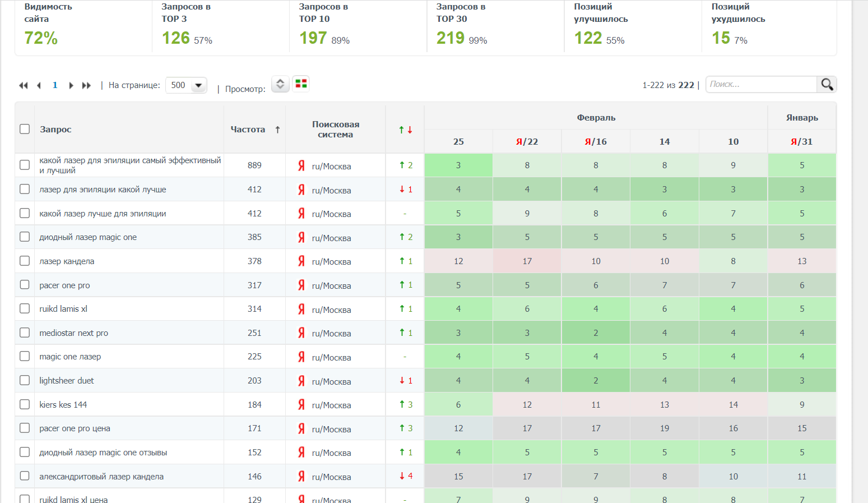This screenshot has width=868, height=503.
Task: Click the '1-222 из 222' results counter
Action: pos(669,85)
